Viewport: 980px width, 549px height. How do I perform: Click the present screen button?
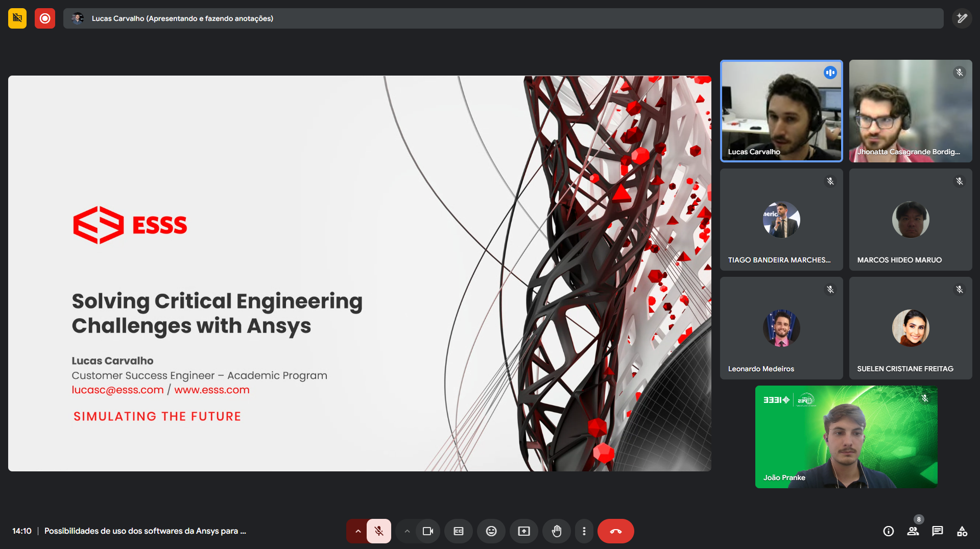pyautogui.click(x=524, y=531)
